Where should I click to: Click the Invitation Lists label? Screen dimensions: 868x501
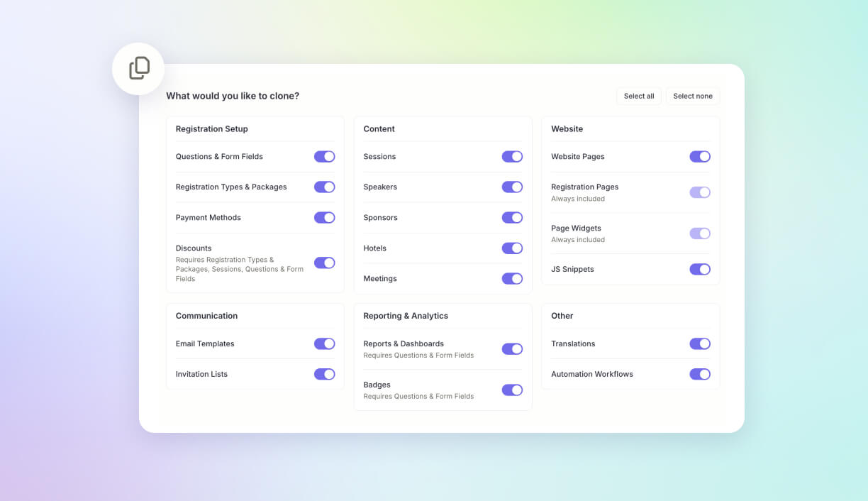202,375
